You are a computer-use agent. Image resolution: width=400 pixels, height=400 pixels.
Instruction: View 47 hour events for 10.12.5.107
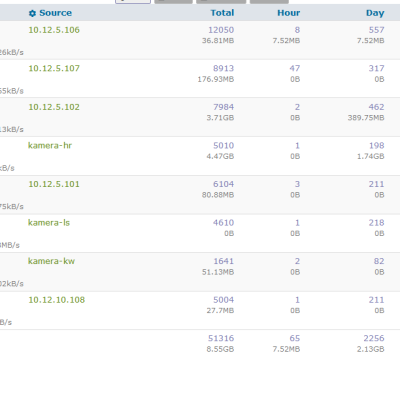[295, 68]
